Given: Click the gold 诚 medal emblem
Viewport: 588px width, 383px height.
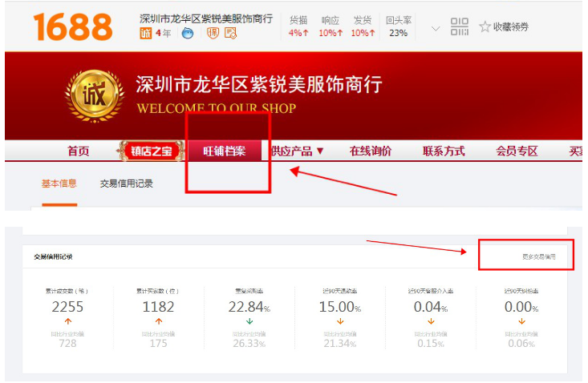Looking at the screenshot, I should [x=95, y=95].
